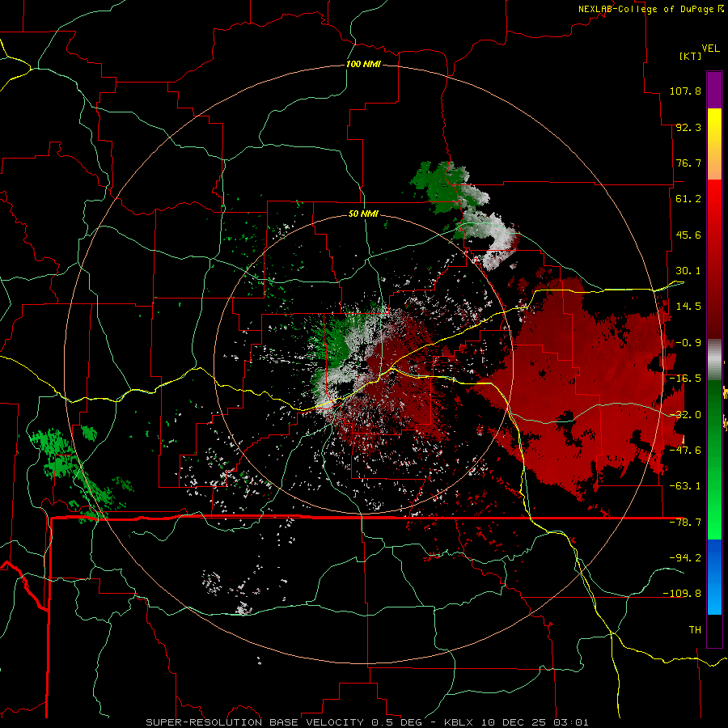Click the 50 NMI range ring label

[363, 214]
